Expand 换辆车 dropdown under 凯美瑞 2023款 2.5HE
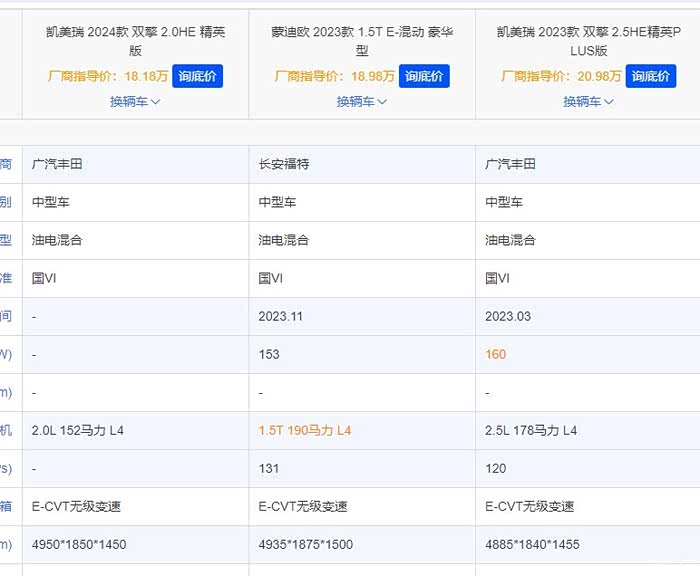 (x=588, y=101)
